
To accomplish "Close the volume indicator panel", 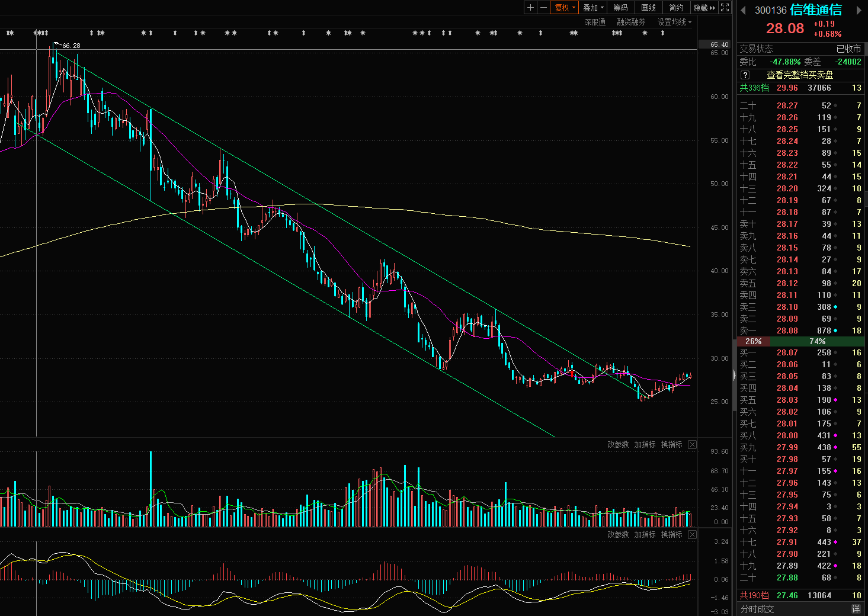I will 692,444.
